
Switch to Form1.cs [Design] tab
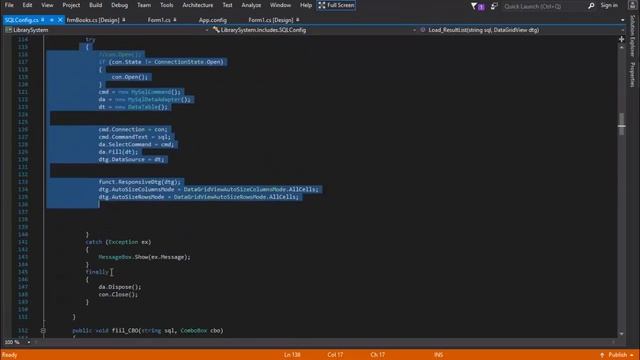tap(271, 20)
